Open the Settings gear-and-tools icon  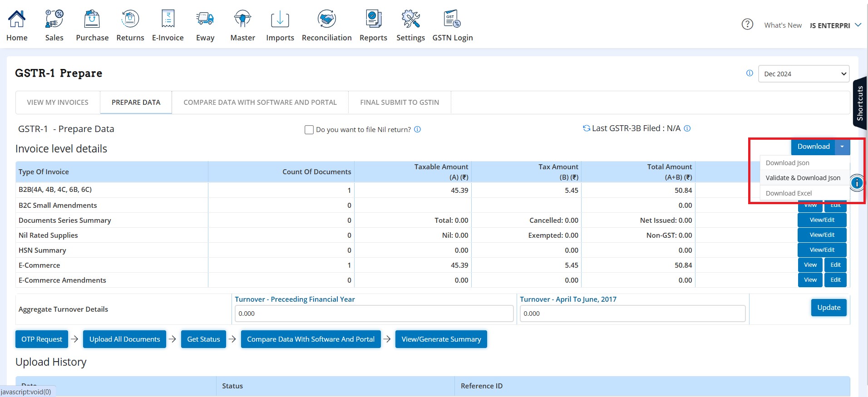point(410,19)
